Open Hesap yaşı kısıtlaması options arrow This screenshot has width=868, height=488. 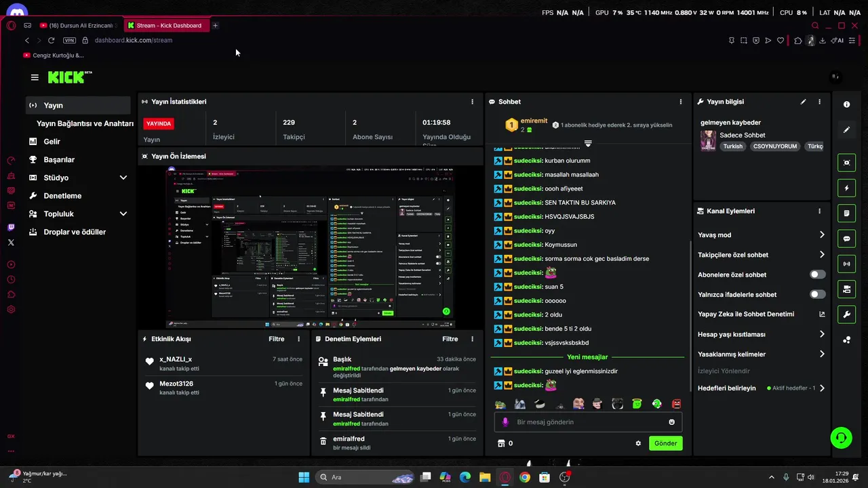click(x=822, y=334)
